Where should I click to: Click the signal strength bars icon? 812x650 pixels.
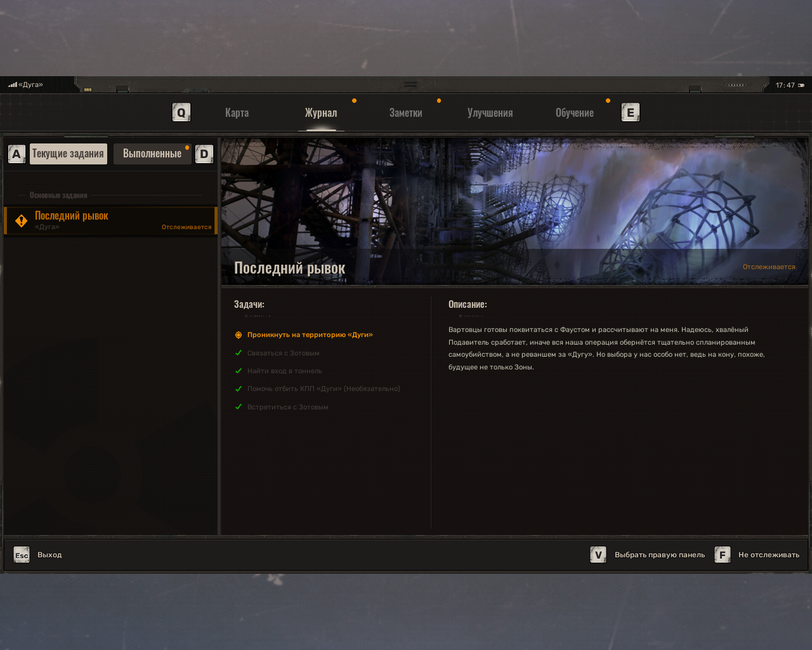tap(13, 84)
